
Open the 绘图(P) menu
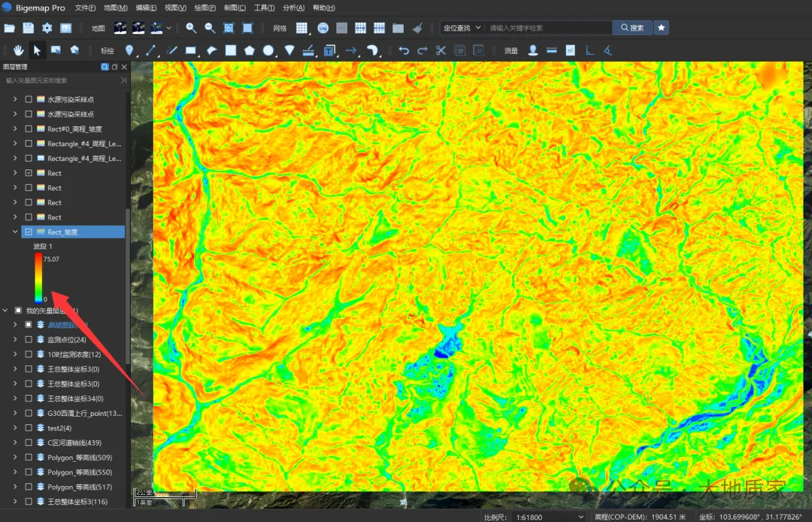pos(205,8)
